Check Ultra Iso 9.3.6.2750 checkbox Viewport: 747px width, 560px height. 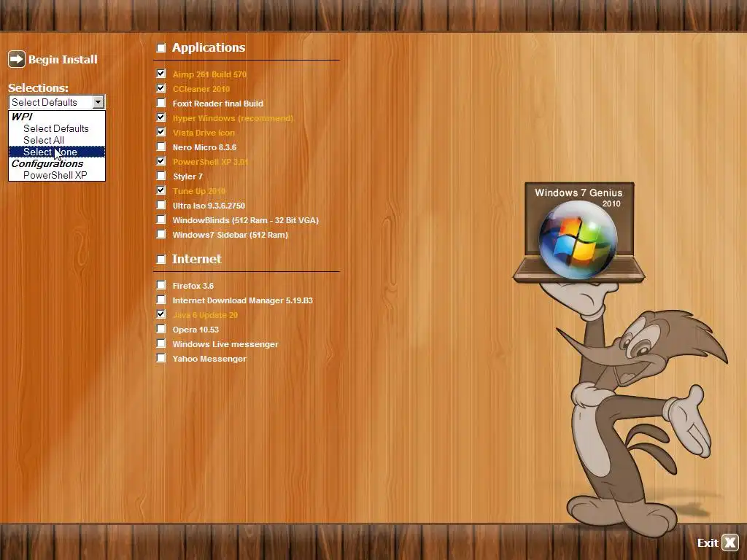[161, 205]
